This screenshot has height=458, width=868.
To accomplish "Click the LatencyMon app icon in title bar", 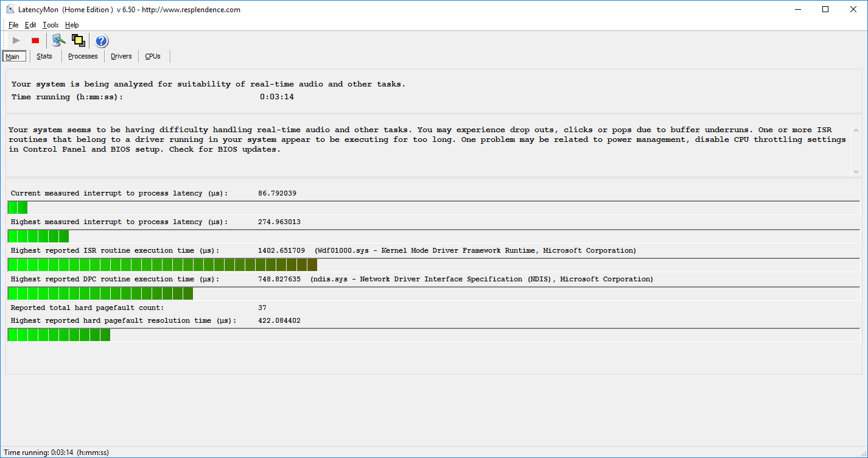I will click(x=10, y=10).
